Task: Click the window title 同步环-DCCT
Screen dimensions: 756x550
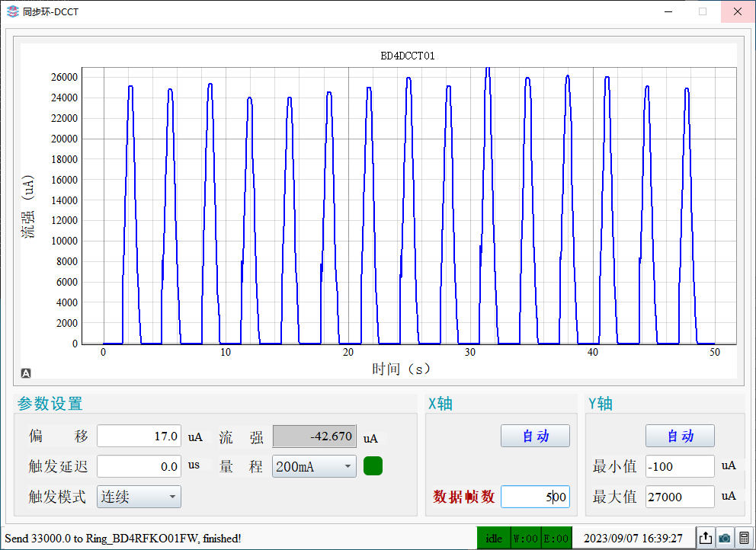Action: click(x=50, y=11)
